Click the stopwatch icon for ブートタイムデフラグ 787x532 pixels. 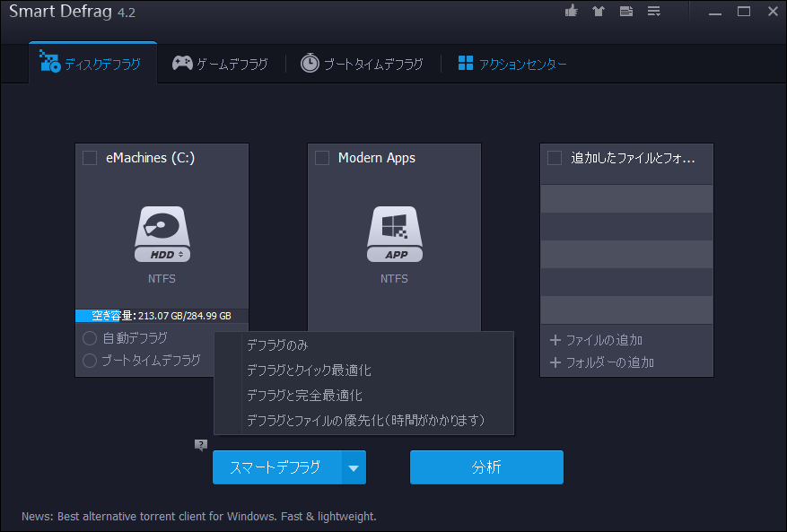pyautogui.click(x=310, y=63)
